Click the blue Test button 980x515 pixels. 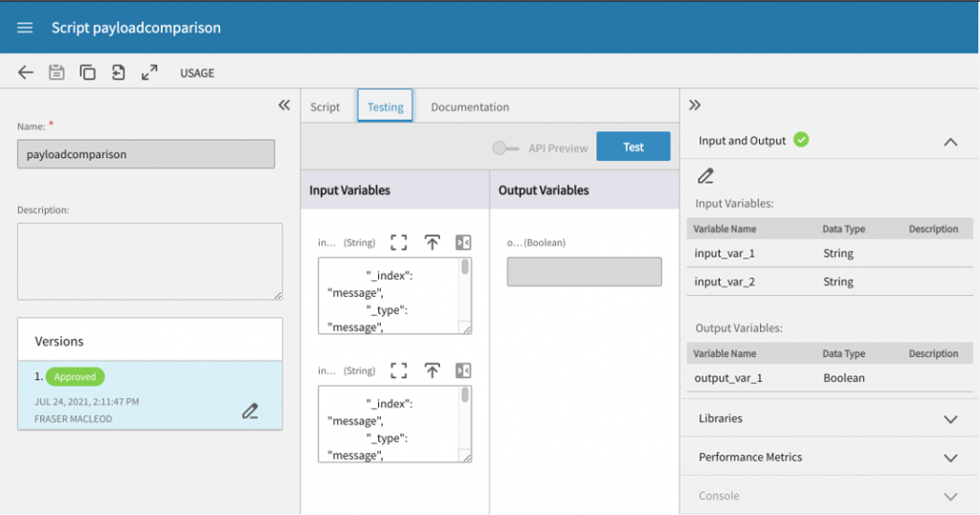[633, 147]
